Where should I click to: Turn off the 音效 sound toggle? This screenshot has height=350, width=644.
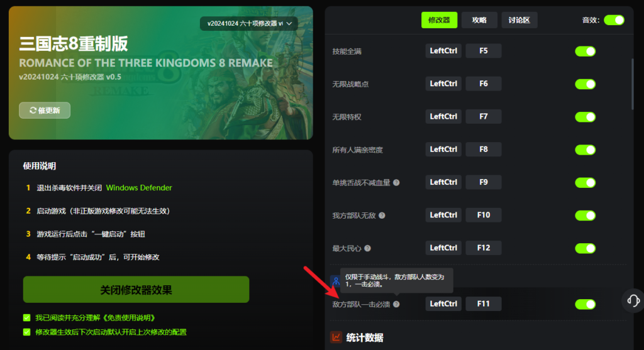pyautogui.click(x=614, y=20)
